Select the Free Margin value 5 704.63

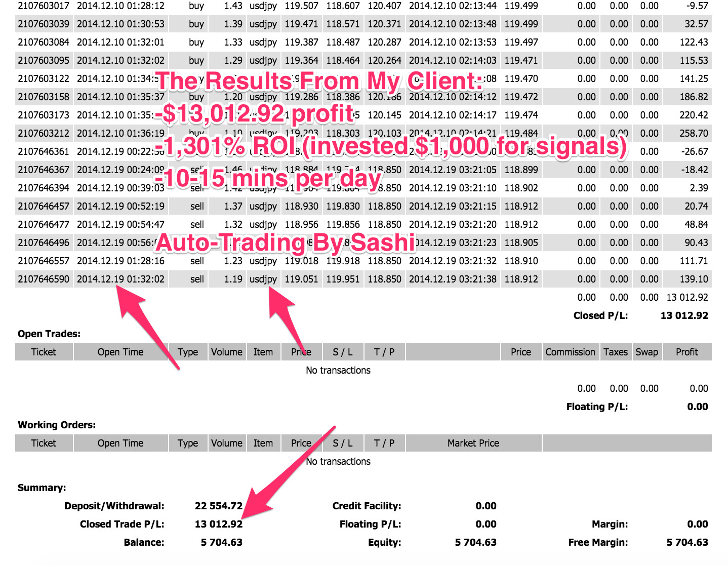pyautogui.click(x=687, y=542)
